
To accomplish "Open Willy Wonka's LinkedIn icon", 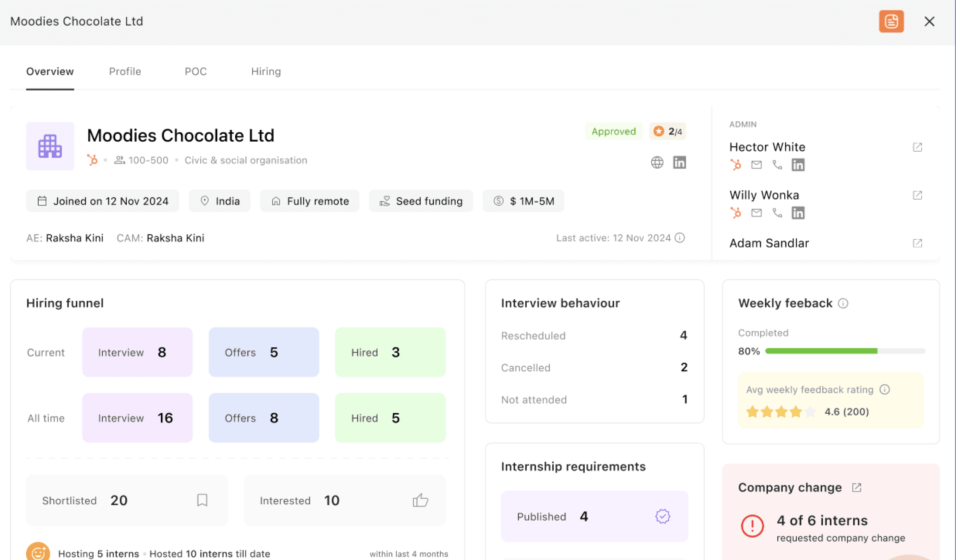I will (x=798, y=213).
